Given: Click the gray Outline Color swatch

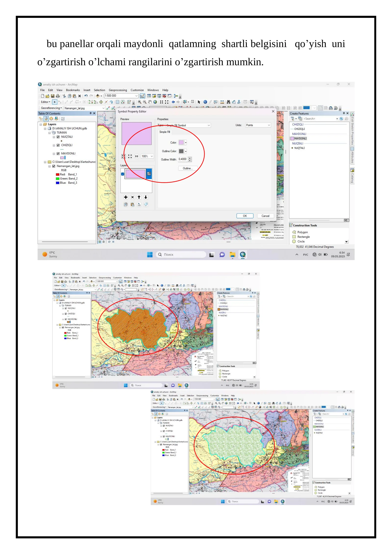Looking at the screenshot, I should click(x=181, y=151).
